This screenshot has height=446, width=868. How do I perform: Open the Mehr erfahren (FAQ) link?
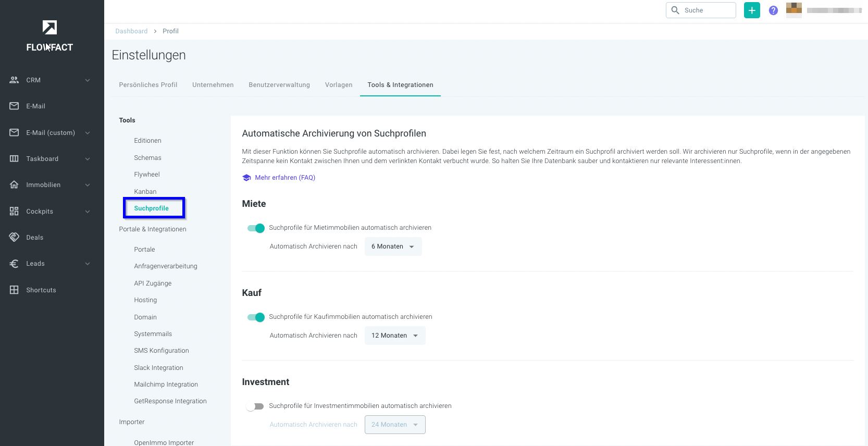pos(284,178)
